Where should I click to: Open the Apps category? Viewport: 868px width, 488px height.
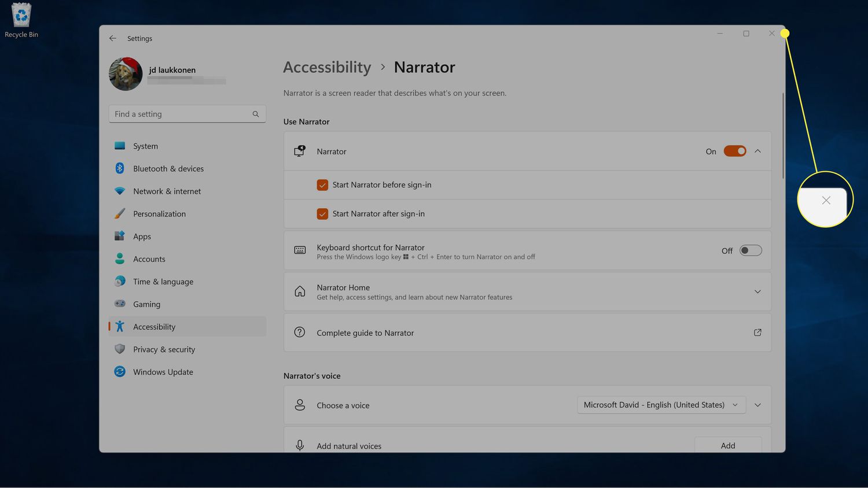pos(187,236)
